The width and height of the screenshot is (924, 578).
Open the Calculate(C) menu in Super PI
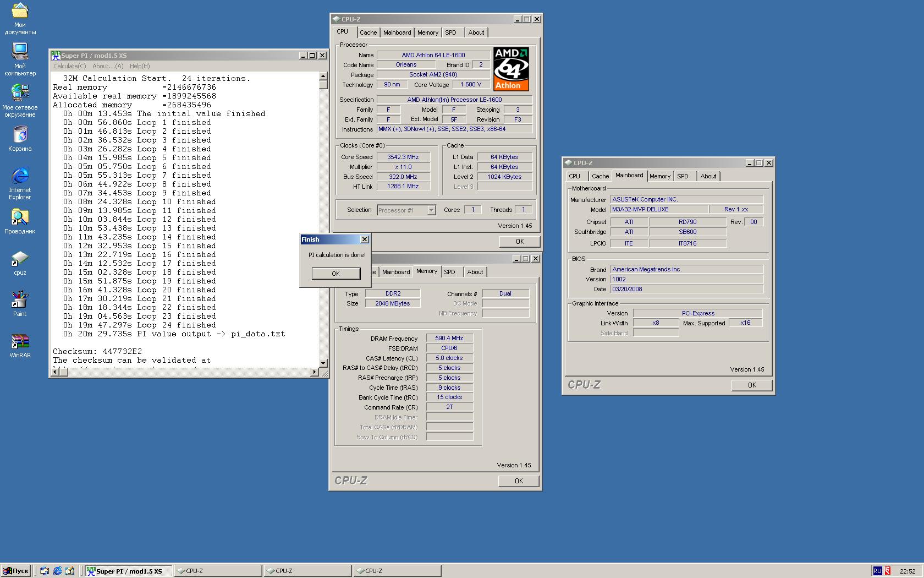(70, 66)
